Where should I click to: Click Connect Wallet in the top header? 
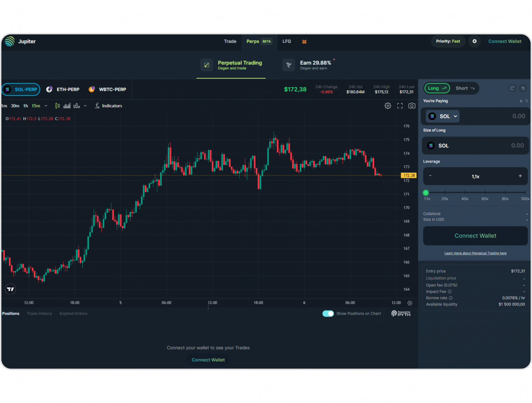[505, 41]
